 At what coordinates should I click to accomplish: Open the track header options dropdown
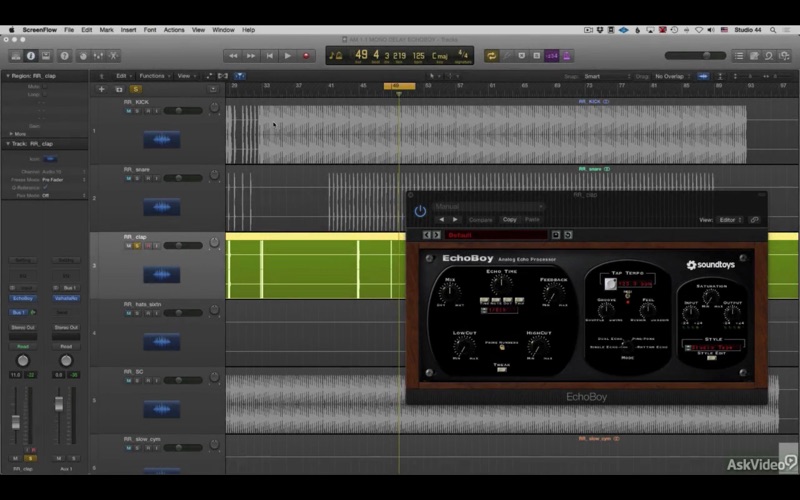point(213,89)
